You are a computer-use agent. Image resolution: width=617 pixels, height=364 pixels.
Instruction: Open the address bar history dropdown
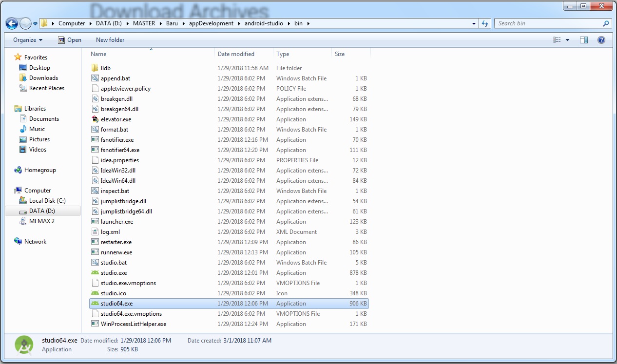[x=474, y=23]
